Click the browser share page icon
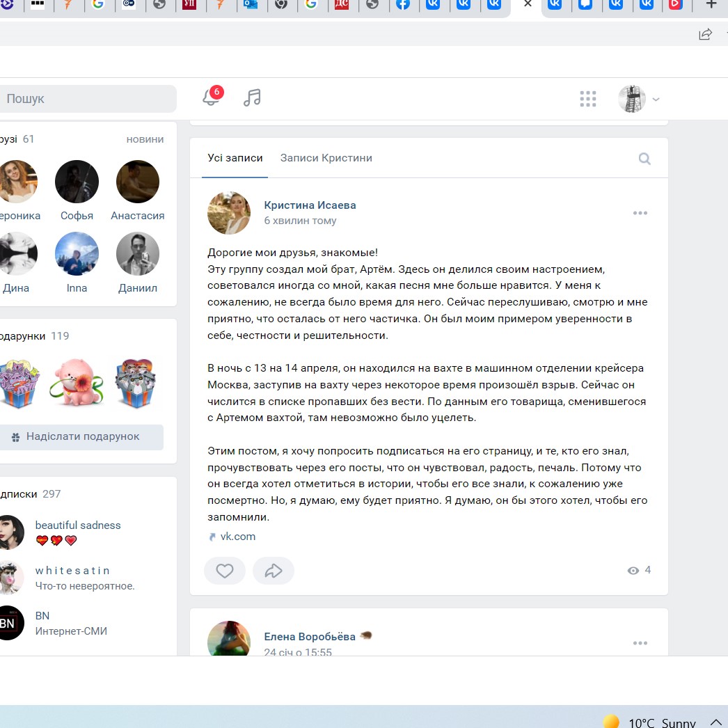The height and width of the screenshot is (728, 728). (x=705, y=34)
